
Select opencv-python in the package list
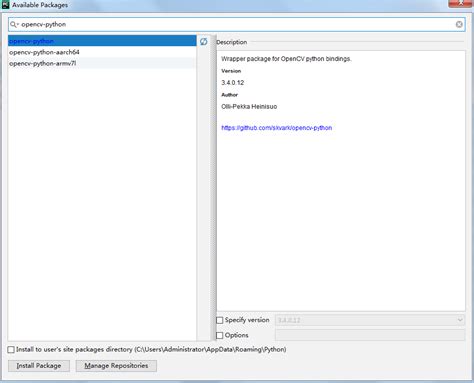point(102,41)
